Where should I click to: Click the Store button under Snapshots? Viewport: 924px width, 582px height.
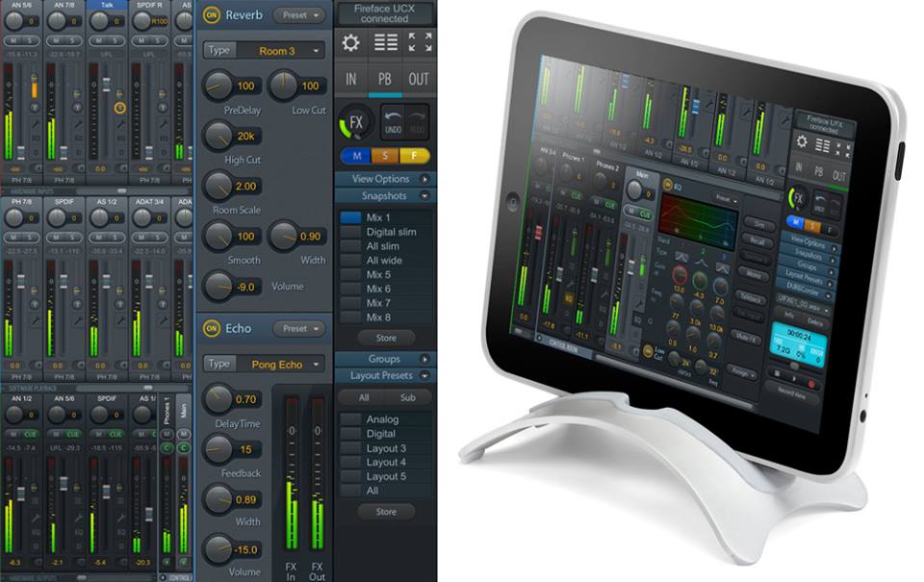point(385,338)
